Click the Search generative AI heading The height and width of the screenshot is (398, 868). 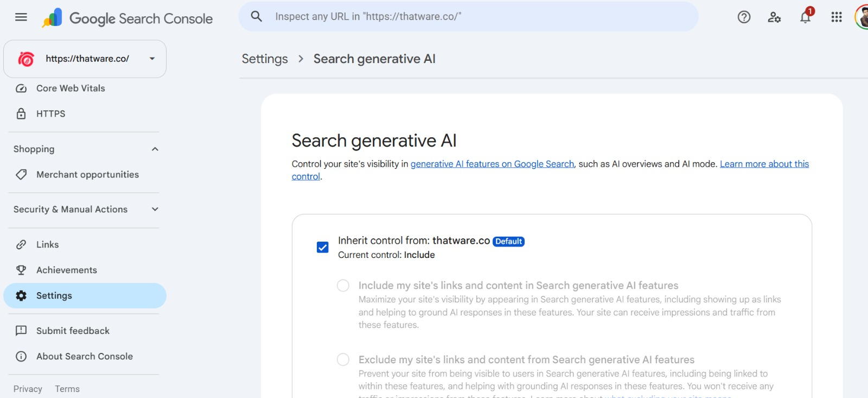coord(374,141)
